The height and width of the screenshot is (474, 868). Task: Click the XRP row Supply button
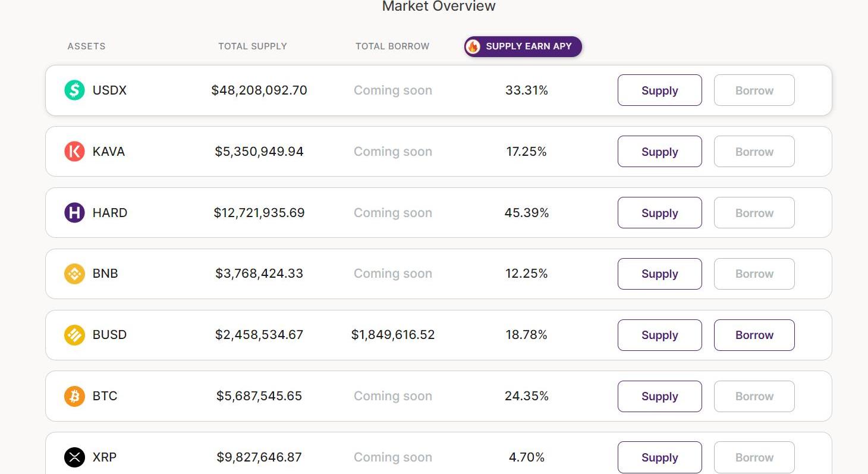coord(659,457)
